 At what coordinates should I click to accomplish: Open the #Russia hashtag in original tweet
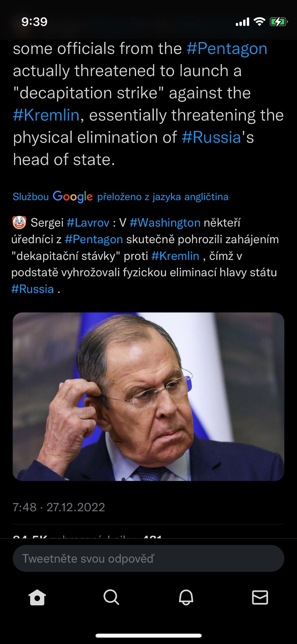211,137
